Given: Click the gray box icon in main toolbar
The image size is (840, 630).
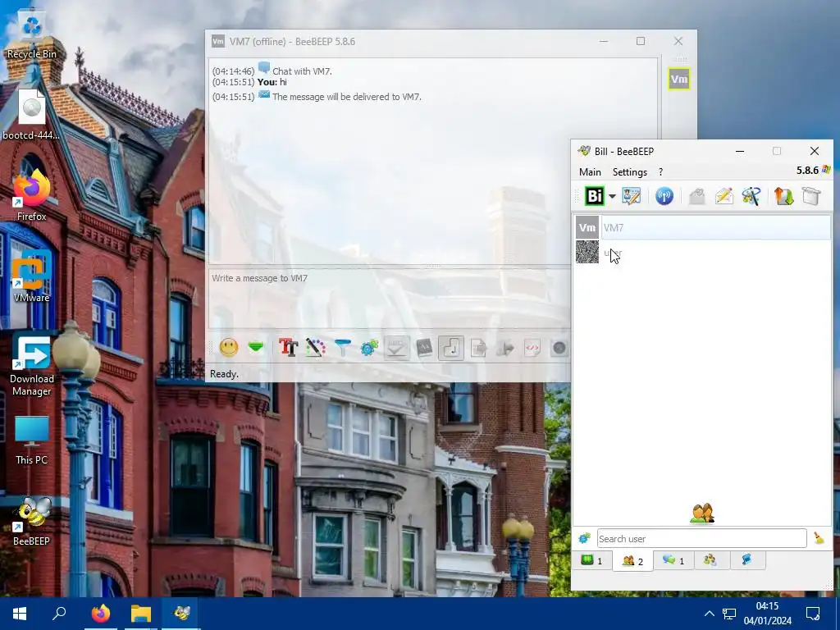Looking at the screenshot, I should 811,196.
